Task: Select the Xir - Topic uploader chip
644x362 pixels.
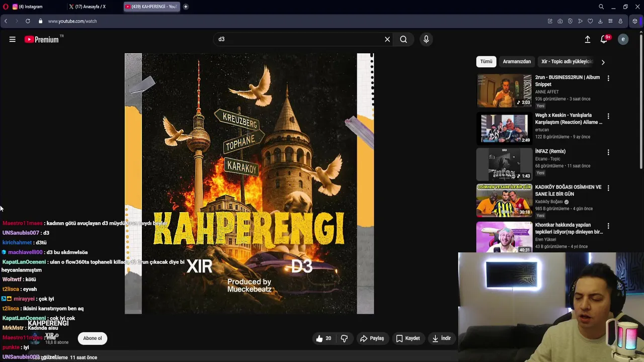Action: point(567,61)
